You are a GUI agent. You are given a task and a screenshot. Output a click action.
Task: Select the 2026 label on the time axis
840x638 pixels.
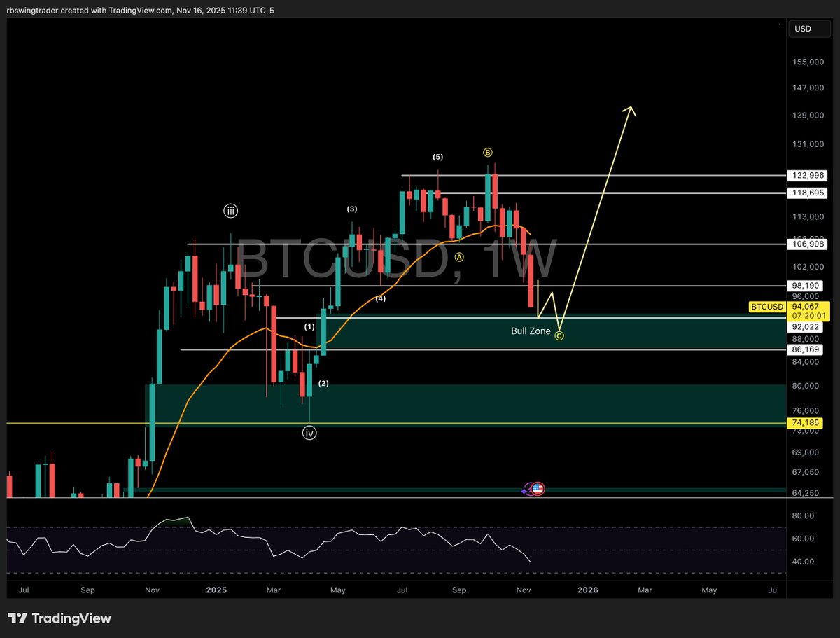[x=588, y=590]
